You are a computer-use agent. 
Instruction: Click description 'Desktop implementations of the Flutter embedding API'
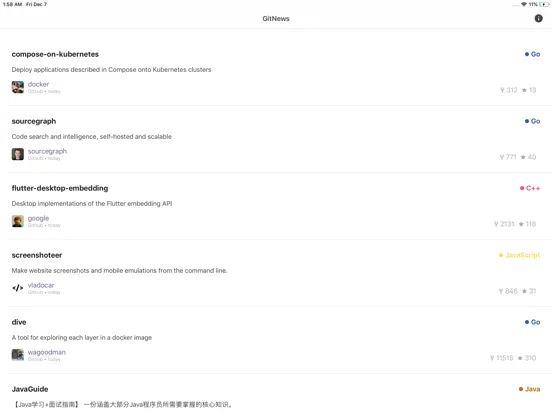[92, 203]
